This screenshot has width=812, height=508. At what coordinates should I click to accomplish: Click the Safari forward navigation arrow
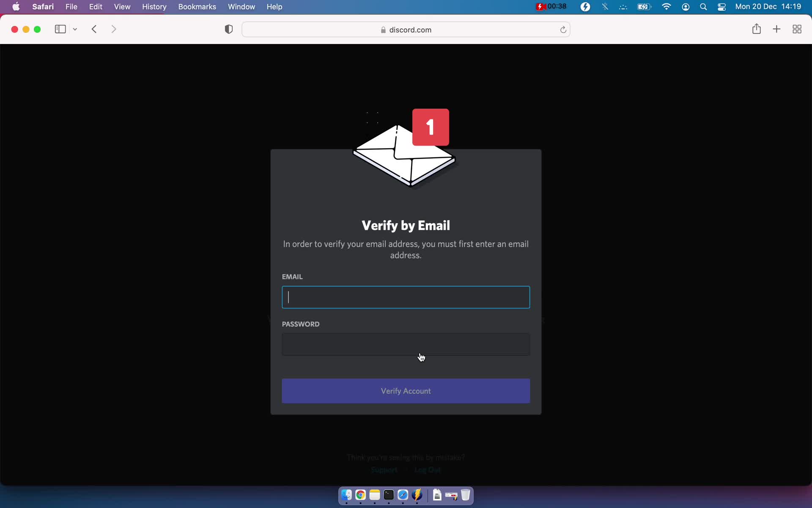(x=114, y=29)
